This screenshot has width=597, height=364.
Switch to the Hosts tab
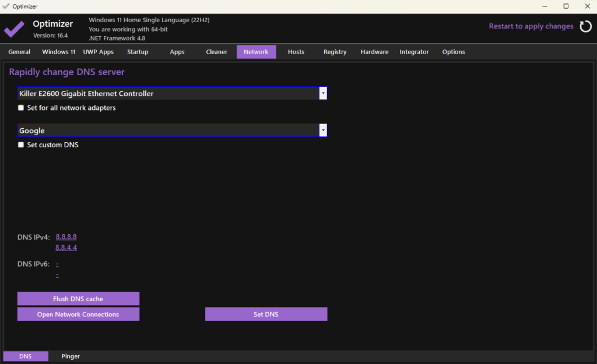click(296, 52)
